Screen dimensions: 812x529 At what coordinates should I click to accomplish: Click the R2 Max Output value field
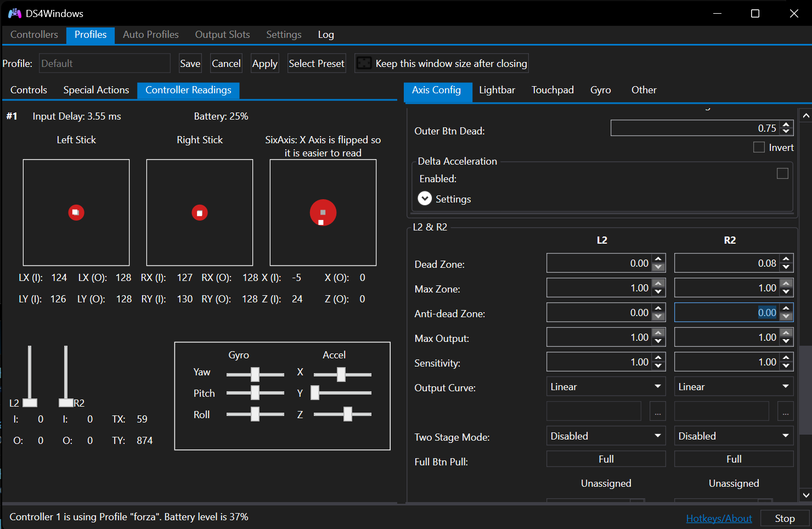click(727, 337)
